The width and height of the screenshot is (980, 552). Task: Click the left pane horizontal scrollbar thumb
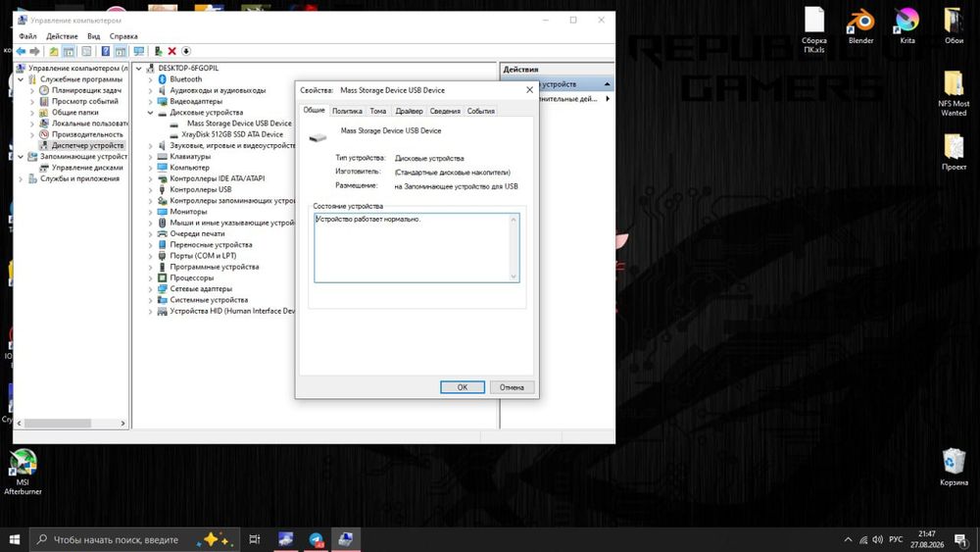(x=58, y=424)
